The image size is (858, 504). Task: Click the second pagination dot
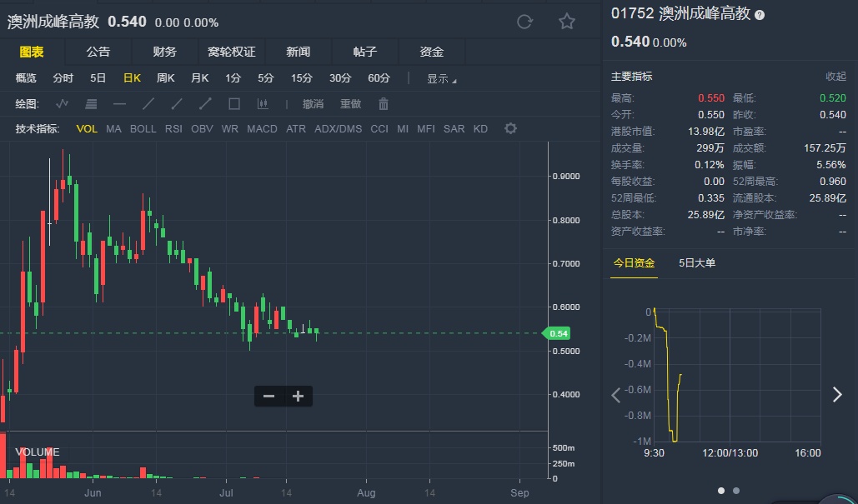pos(735,491)
